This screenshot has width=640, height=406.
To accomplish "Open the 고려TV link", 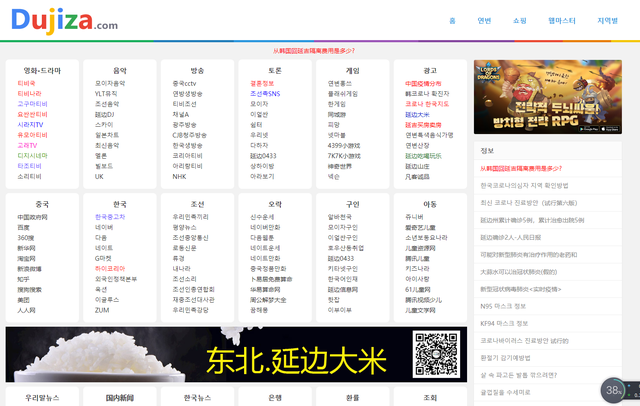I will click(27, 145).
